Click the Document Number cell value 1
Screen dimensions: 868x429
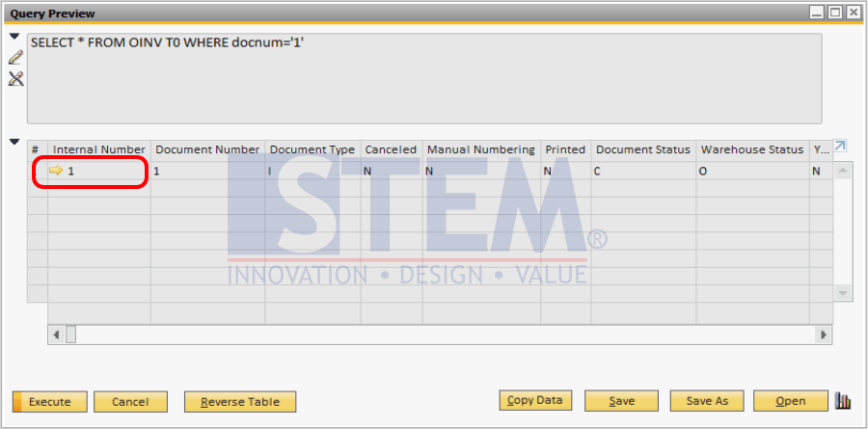pyautogui.click(x=207, y=172)
